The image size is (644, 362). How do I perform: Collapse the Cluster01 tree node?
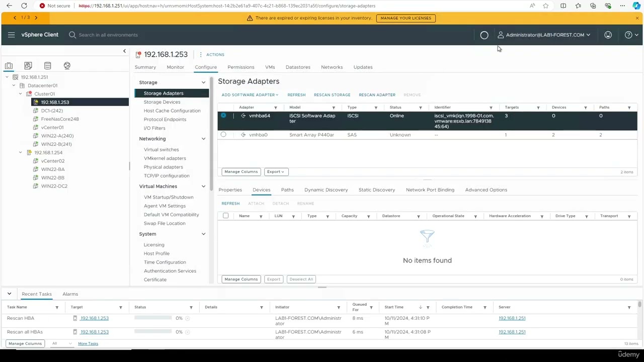[21, 94]
